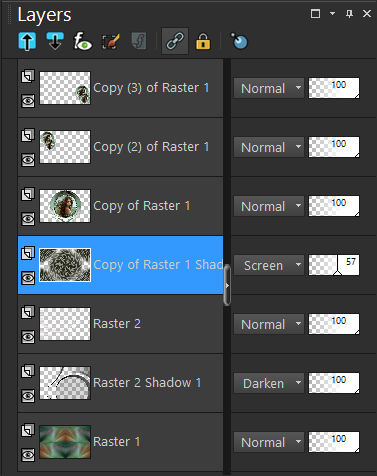Viewport: 377px width, 476px height.
Task: Click the grayed-out layer styles script icon
Action: point(139,41)
